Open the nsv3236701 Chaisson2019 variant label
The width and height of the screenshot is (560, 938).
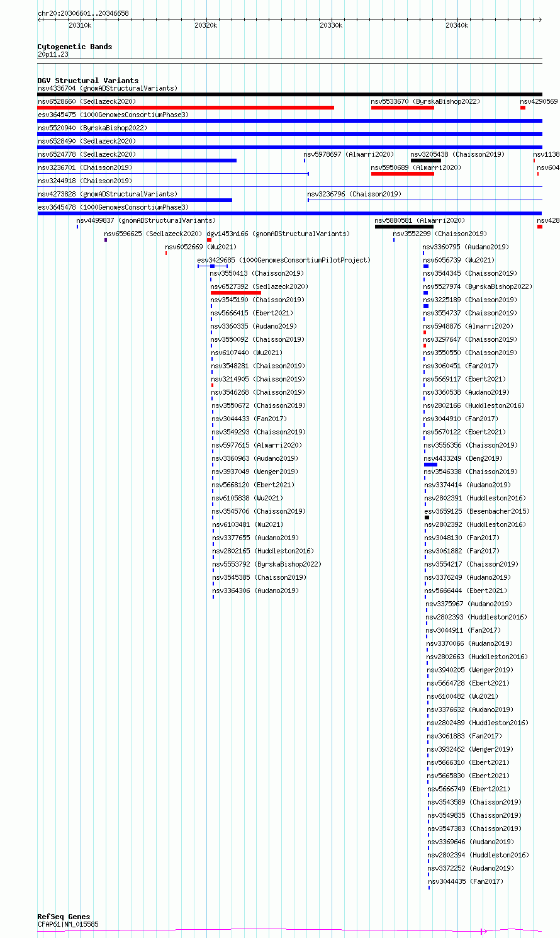point(84,167)
